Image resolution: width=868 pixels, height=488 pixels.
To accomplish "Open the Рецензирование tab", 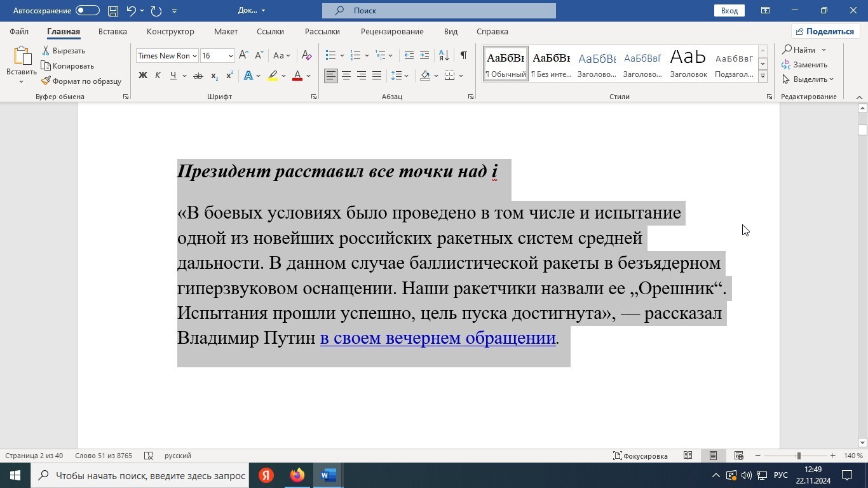I will 391,31.
